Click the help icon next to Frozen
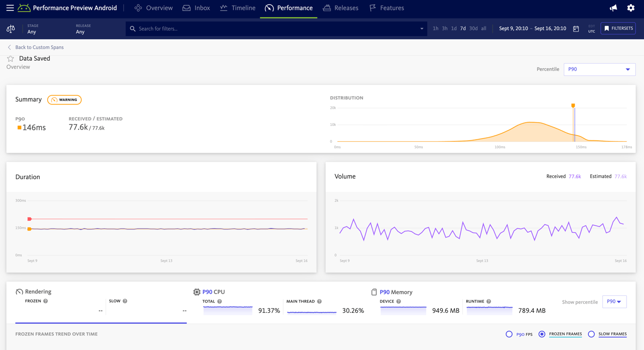This screenshot has width=644, height=350. [46, 301]
